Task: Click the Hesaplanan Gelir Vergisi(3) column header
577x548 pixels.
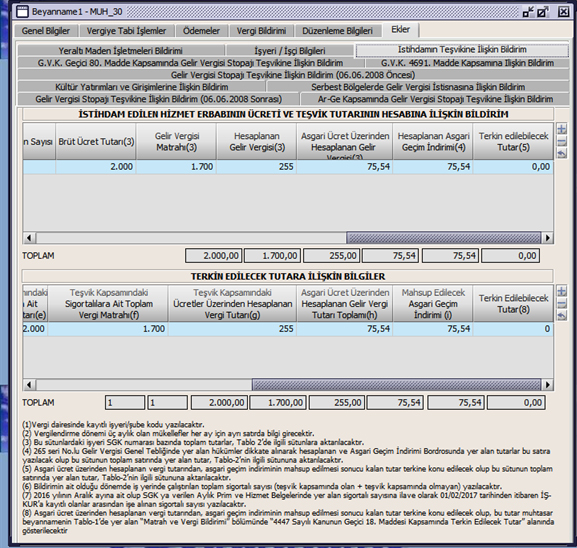Action: click(257, 142)
